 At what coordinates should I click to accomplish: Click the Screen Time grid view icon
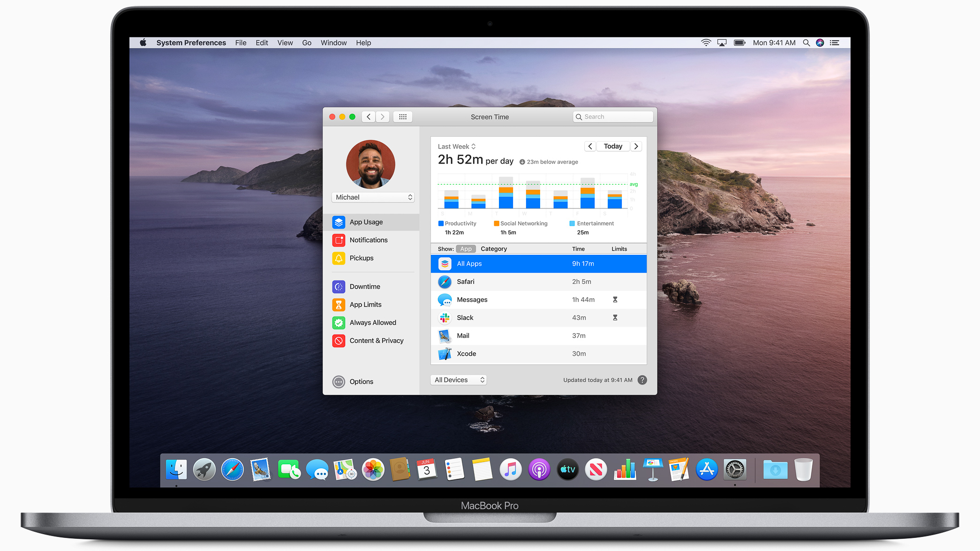[402, 116]
